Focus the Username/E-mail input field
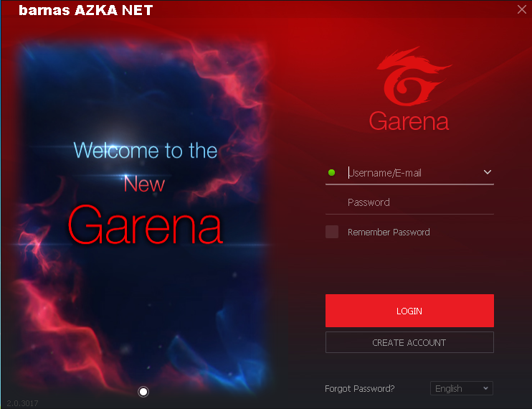The width and height of the screenshot is (532, 409). [x=409, y=173]
